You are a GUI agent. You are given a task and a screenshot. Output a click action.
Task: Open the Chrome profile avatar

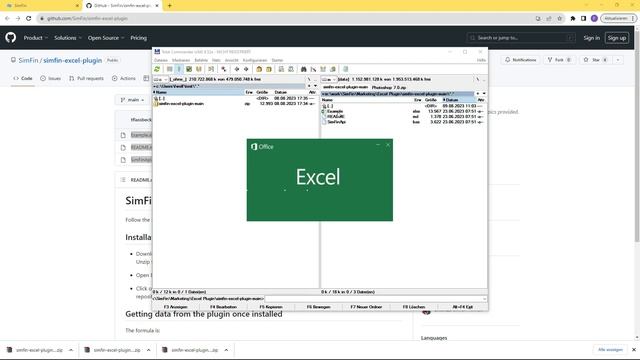(x=594, y=18)
